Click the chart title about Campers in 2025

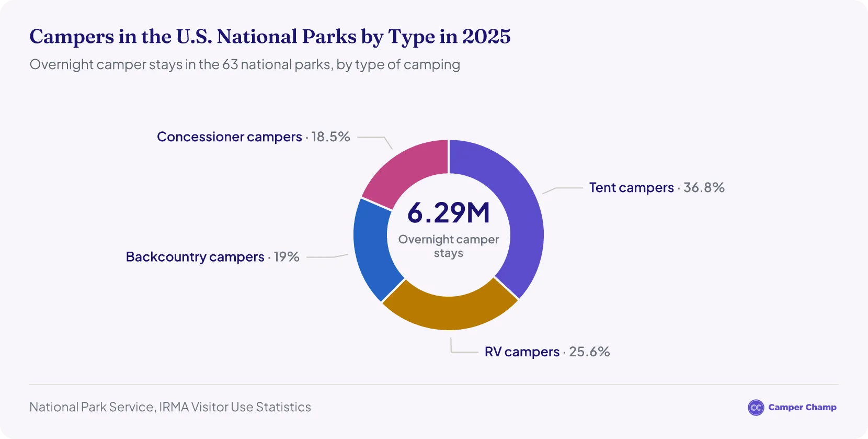click(x=270, y=37)
